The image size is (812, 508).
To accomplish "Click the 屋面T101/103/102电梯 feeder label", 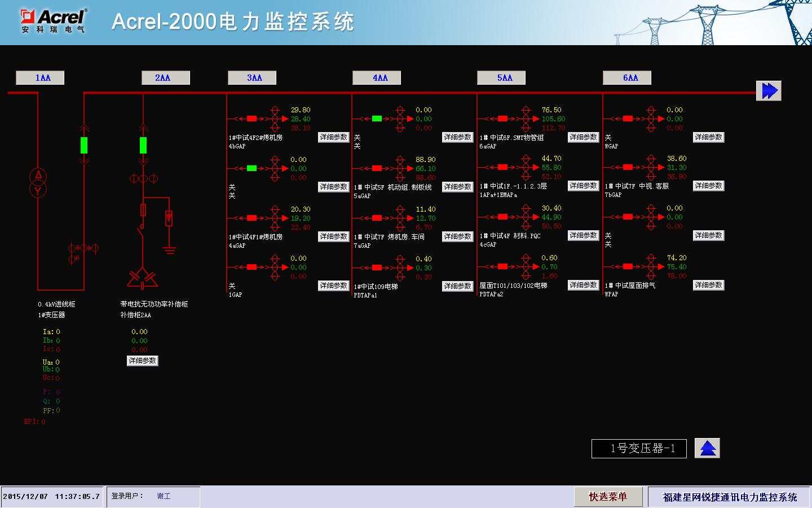I will pyautogui.click(x=513, y=286).
